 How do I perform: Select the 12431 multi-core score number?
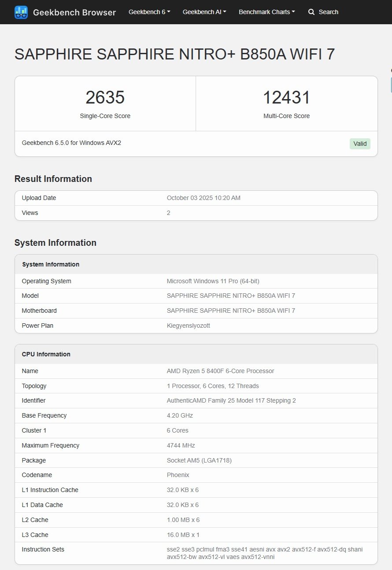[x=286, y=97]
